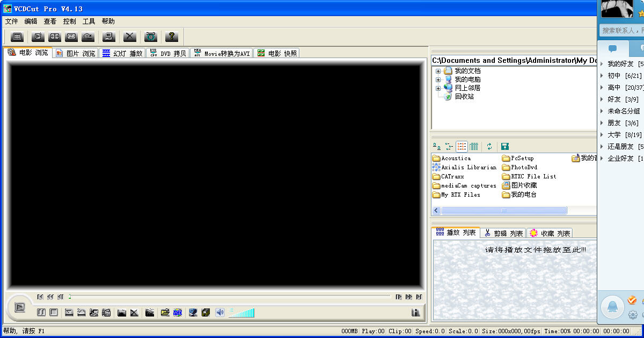The width and height of the screenshot is (644, 338).
Task: Expand the 我的文档 tree node
Action: pyautogui.click(x=438, y=71)
